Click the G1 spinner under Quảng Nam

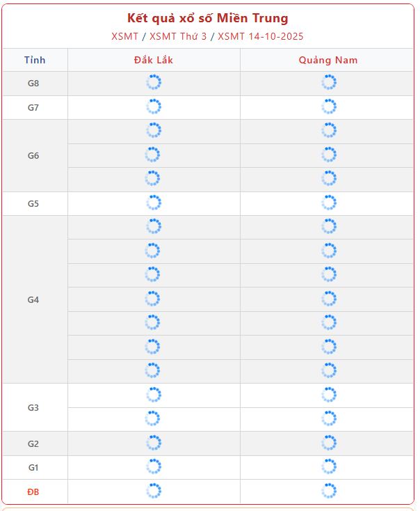click(329, 466)
